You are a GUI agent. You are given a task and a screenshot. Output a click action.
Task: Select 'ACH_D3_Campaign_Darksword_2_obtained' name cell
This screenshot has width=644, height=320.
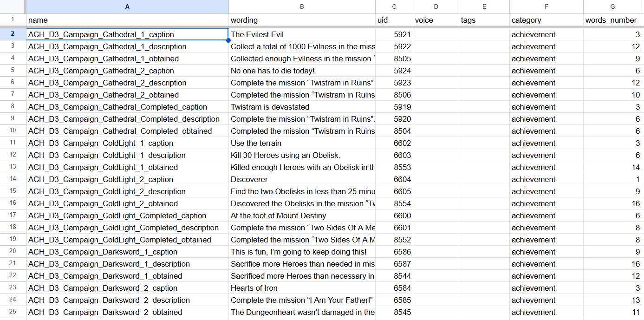[x=127, y=312]
